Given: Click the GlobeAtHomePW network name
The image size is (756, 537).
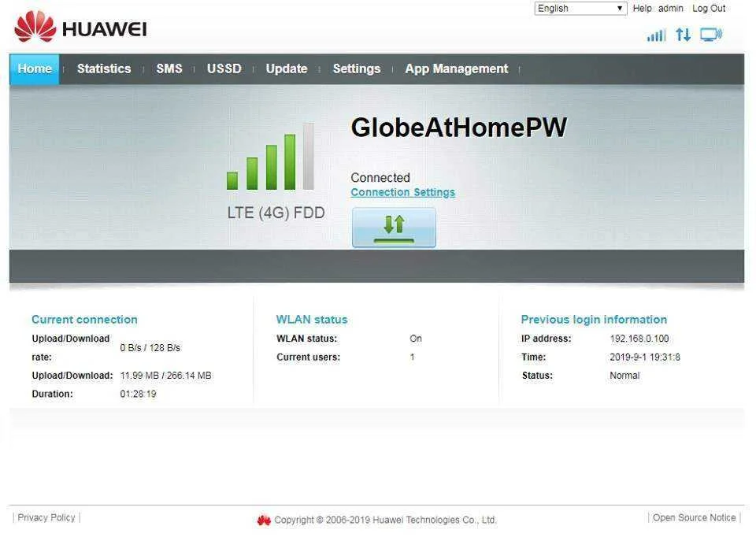Looking at the screenshot, I should point(459,128).
